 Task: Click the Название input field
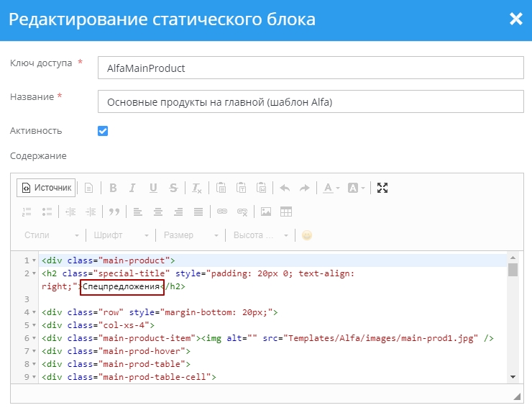(x=310, y=101)
